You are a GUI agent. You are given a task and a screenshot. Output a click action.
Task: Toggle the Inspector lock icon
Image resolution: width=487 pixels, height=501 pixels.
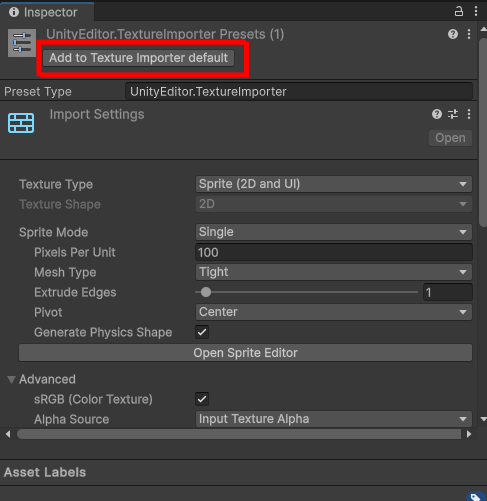[x=459, y=12]
